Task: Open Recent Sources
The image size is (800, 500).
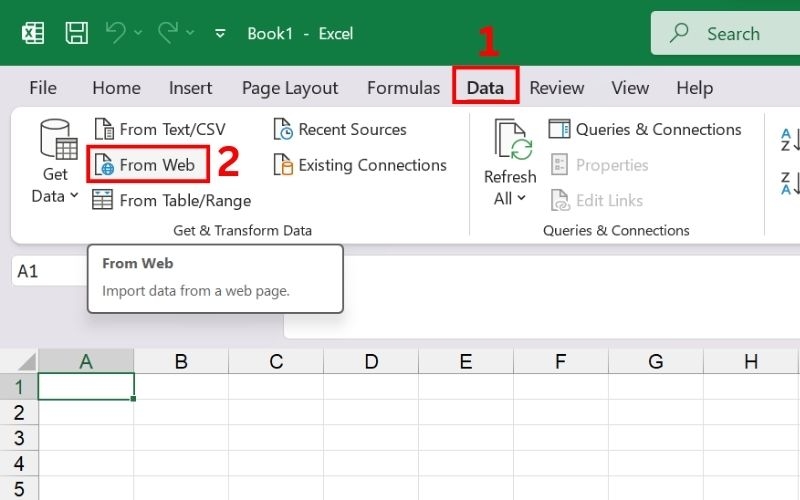Action: 340,130
